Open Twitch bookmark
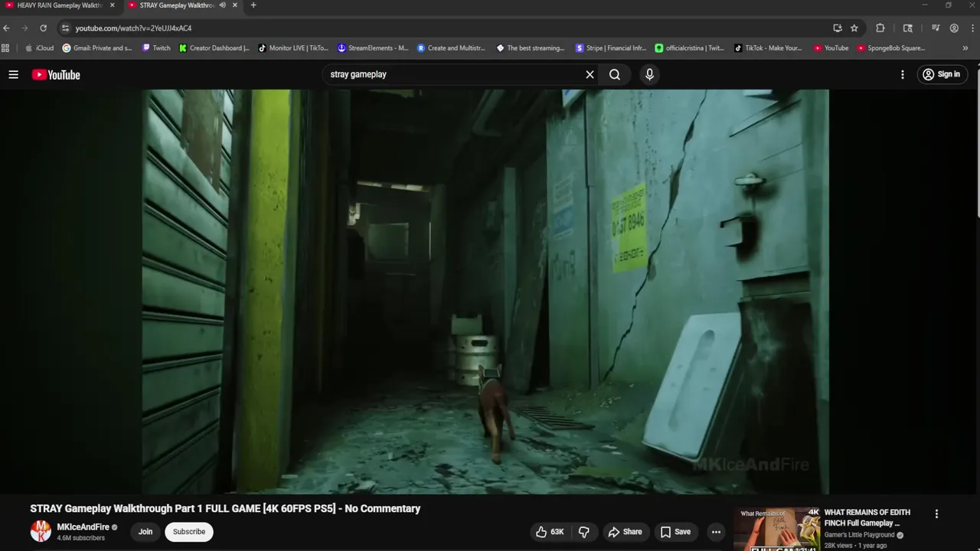This screenshot has height=551, width=980. tap(156, 48)
